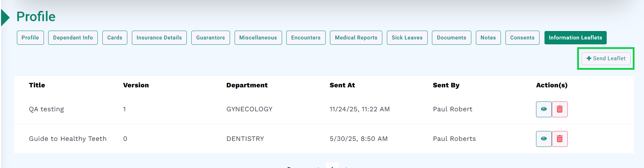Go to the Notes tab
644x168 pixels.
click(x=488, y=38)
